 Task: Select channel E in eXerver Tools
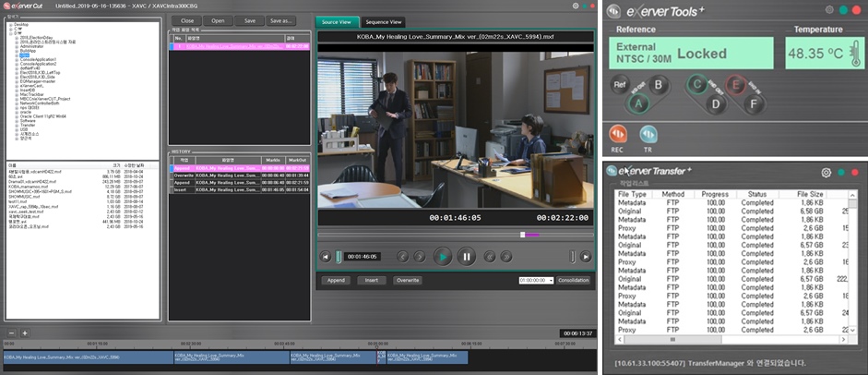(736, 85)
